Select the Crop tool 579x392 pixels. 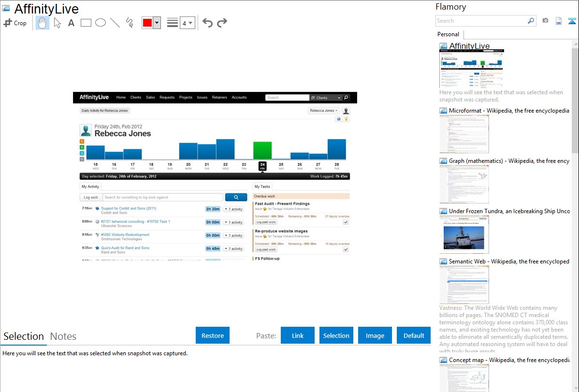pos(15,23)
